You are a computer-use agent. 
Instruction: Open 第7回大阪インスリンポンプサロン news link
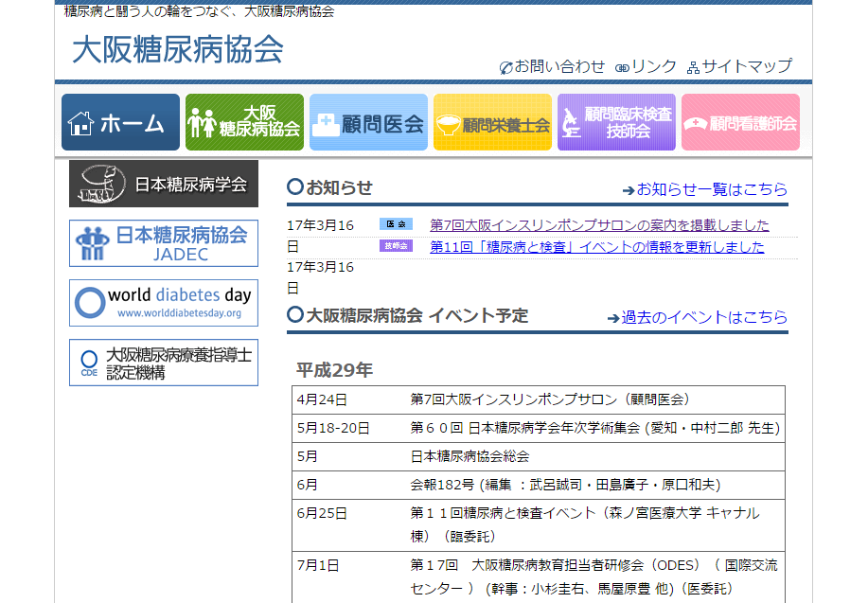[x=599, y=224]
